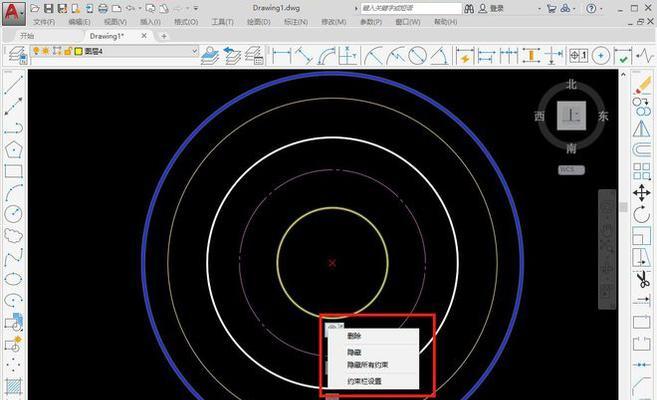Select the Baseline dimension tool
The image size is (657, 400).
(x=486, y=56)
